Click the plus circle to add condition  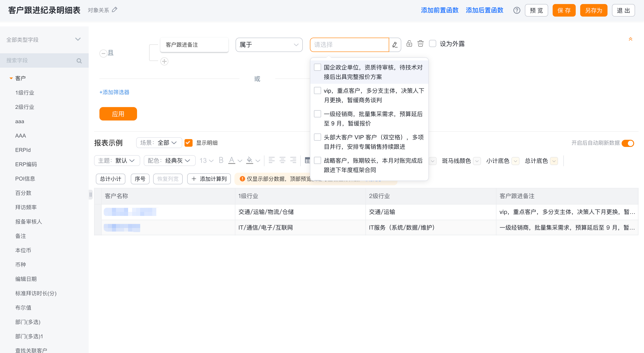(x=164, y=61)
